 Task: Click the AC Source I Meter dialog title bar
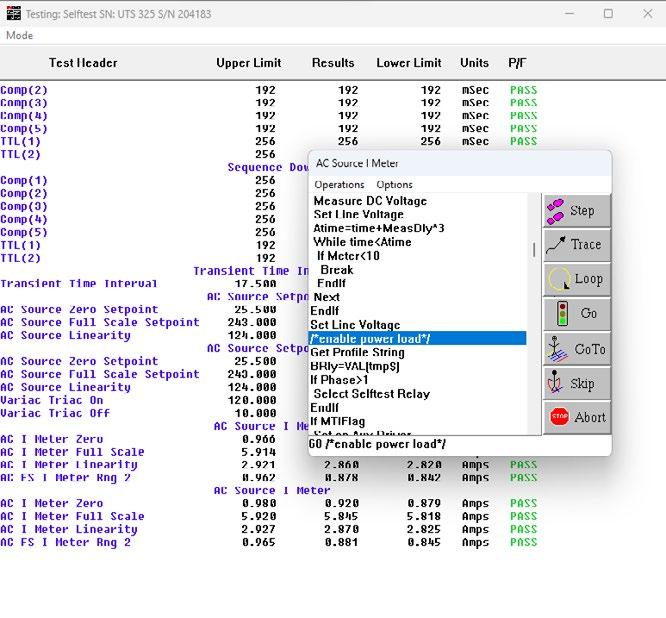[460, 163]
